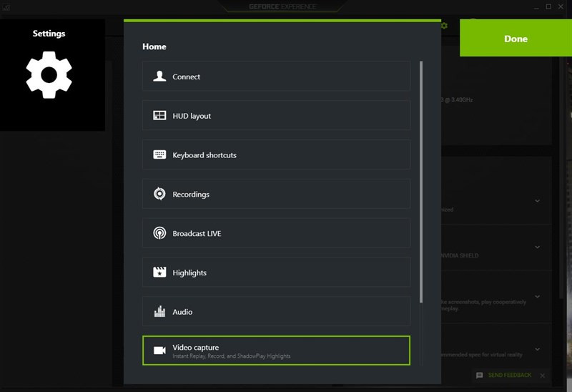Click the large Settings gear icon
Screen dimensions: 572x392
(x=49, y=75)
